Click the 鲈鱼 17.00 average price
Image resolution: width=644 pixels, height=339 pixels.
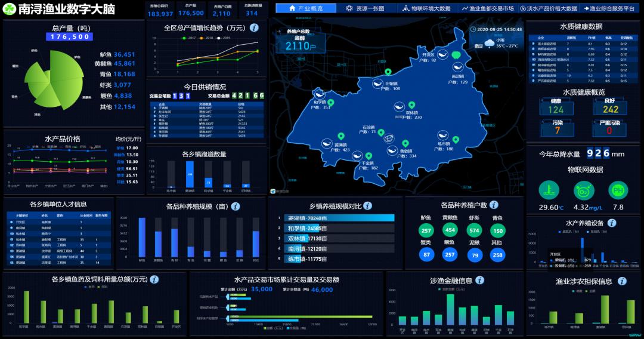tap(128, 148)
